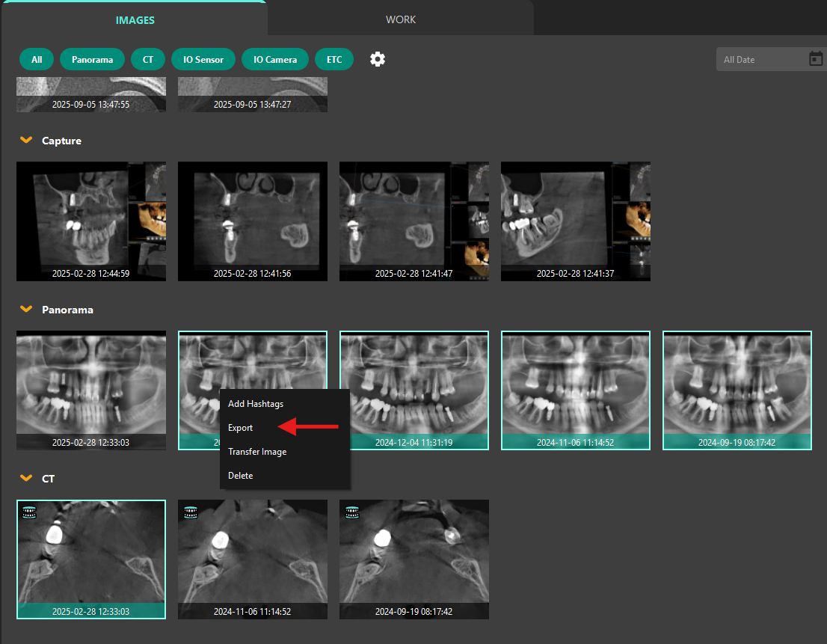Toggle the CT filter chip

click(148, 60)
